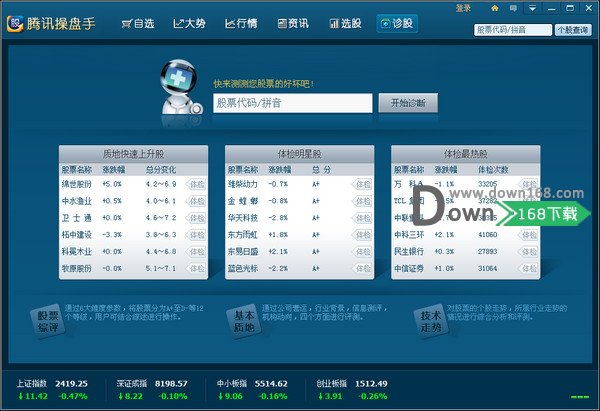Switch to the 资讯 tab

pos(293,24)
